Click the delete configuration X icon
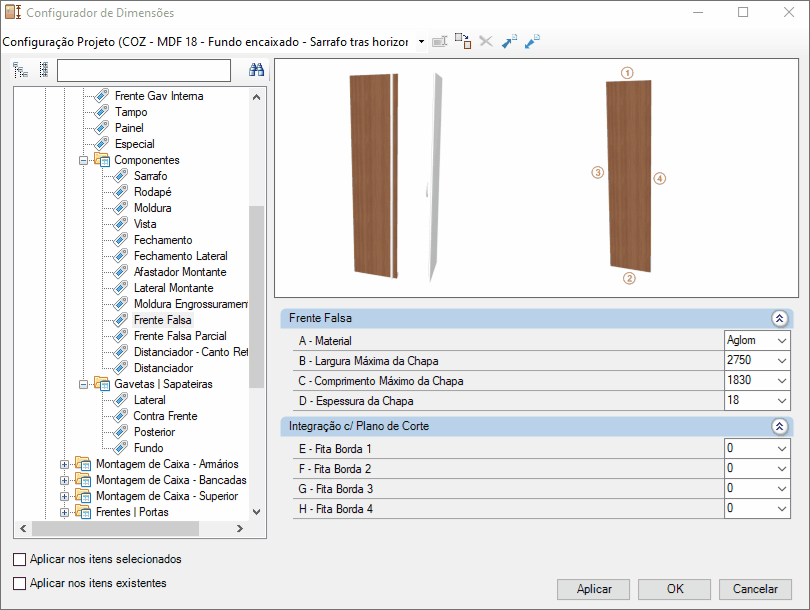 [486, 41]
